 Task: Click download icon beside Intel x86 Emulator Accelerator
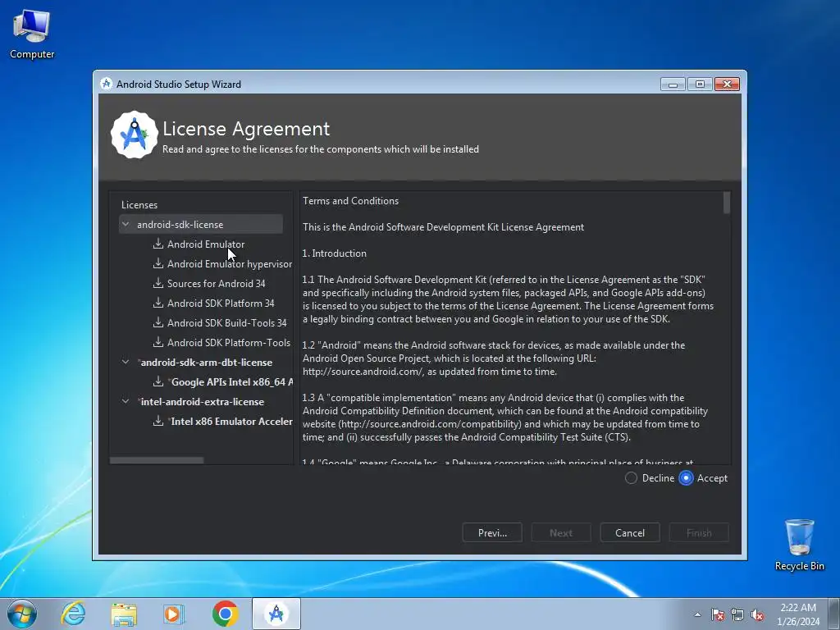click(x=158, y=421)
